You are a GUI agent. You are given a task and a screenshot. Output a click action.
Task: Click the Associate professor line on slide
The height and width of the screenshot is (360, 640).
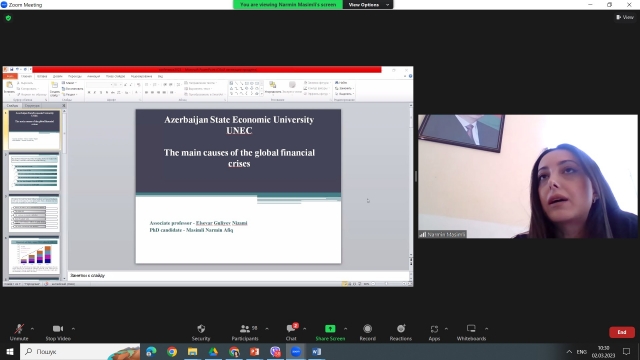(198, 223)
